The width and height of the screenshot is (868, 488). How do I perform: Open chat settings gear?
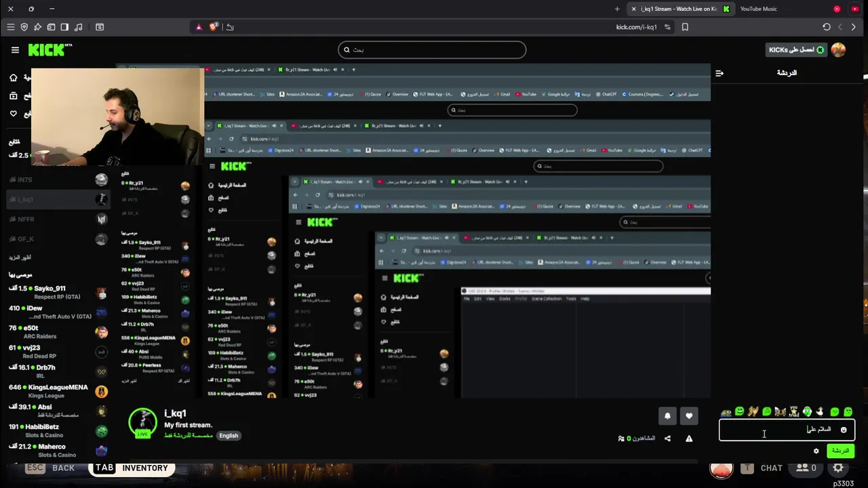pos(816,451)
